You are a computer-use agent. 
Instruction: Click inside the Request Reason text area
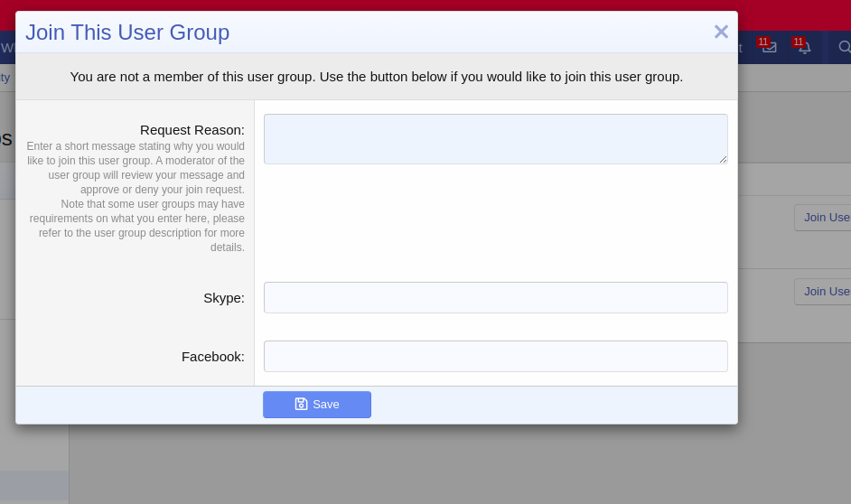pyautogui.click(x=495, y=138)
